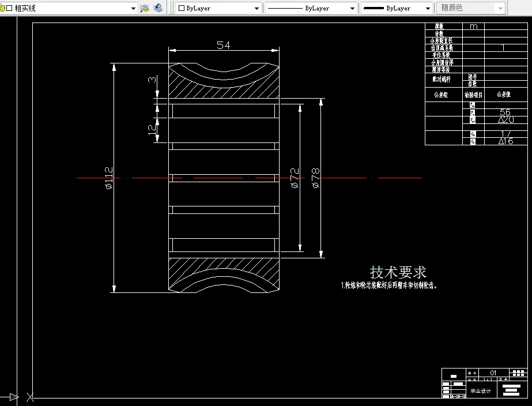Click the UCS origin X marker
The image size is (532, 406).
pos(30,397)
